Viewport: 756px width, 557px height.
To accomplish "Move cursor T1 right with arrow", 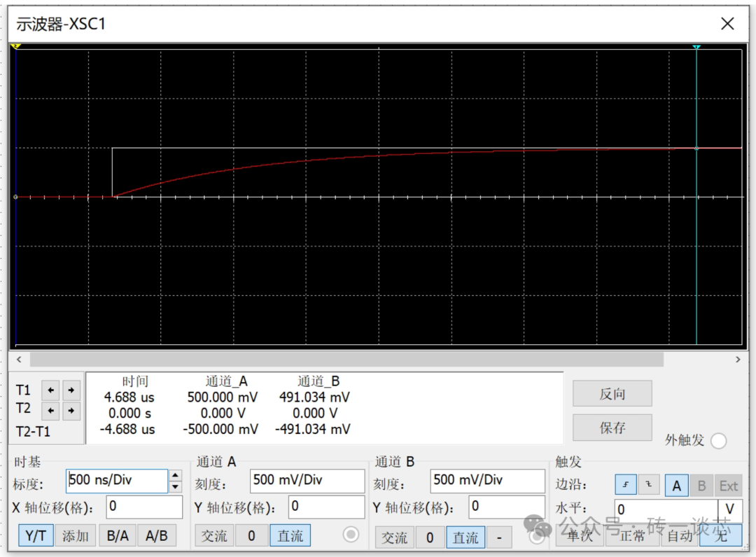I will (x=71, y=390).
